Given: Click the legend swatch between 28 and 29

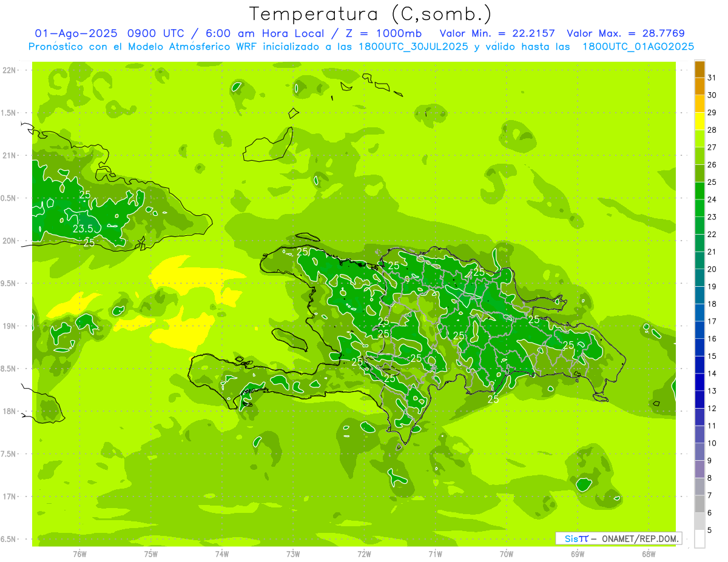Looking at the screenshot, I should coord(699,121).
